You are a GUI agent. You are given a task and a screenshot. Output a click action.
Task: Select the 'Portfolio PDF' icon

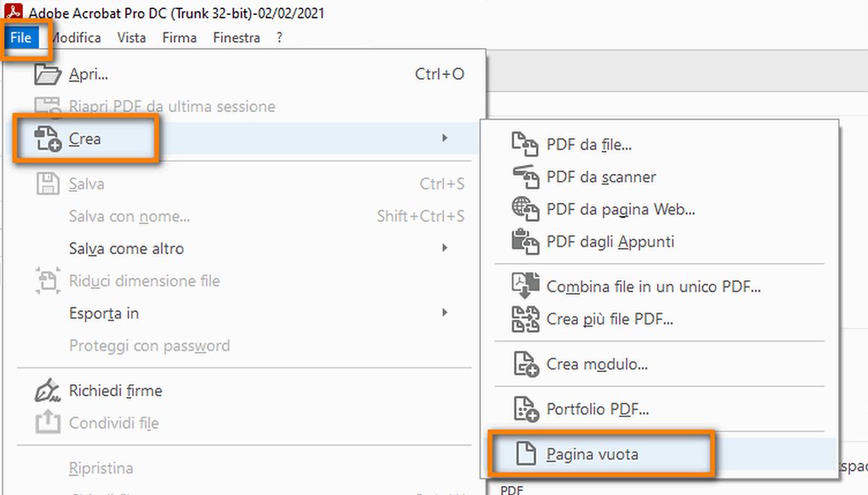pyautogui.click(x=526, y=409)
